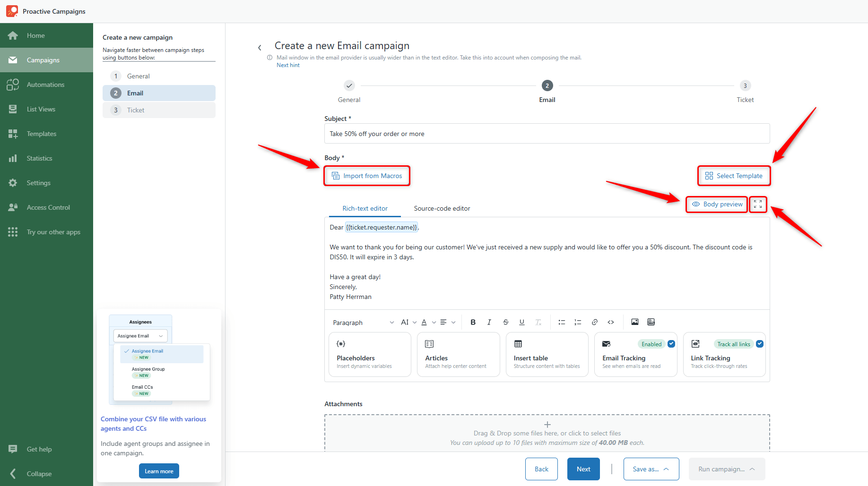Image resolution: width=868 pixels, height=486 pixels.
Task: Open the Body preview
Action: tap(717, 205)
